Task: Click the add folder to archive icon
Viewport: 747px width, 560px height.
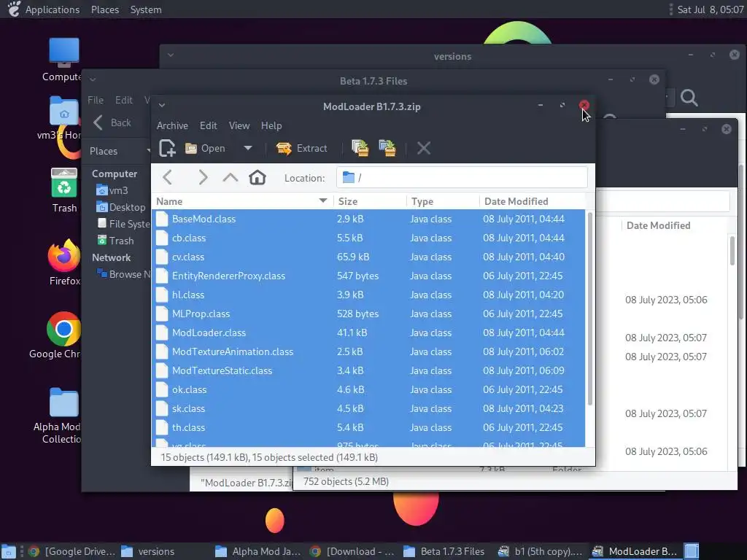Action: click(387, 148)
